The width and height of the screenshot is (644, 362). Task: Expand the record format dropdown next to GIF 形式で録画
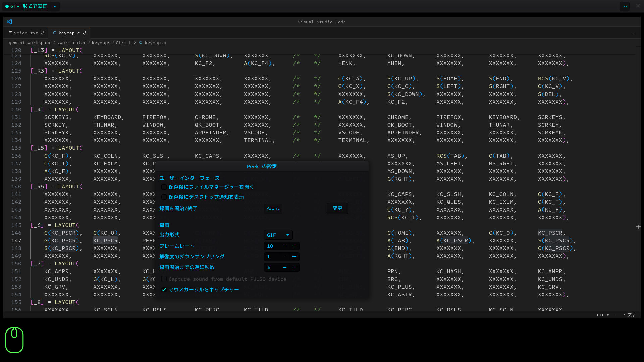54,6
